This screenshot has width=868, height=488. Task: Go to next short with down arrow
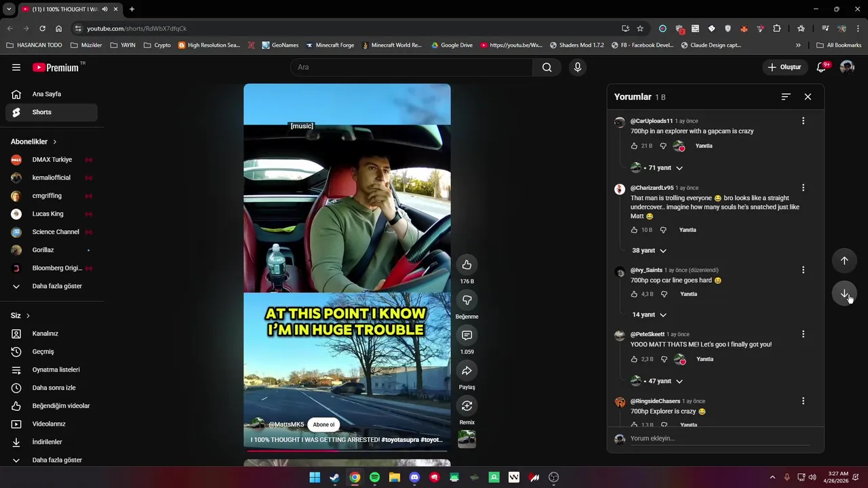point(844,293)
